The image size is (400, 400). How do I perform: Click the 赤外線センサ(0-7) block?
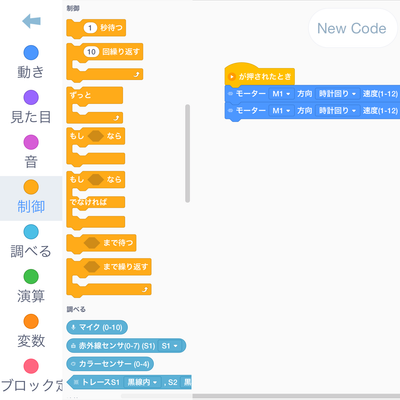click(126, 346)
